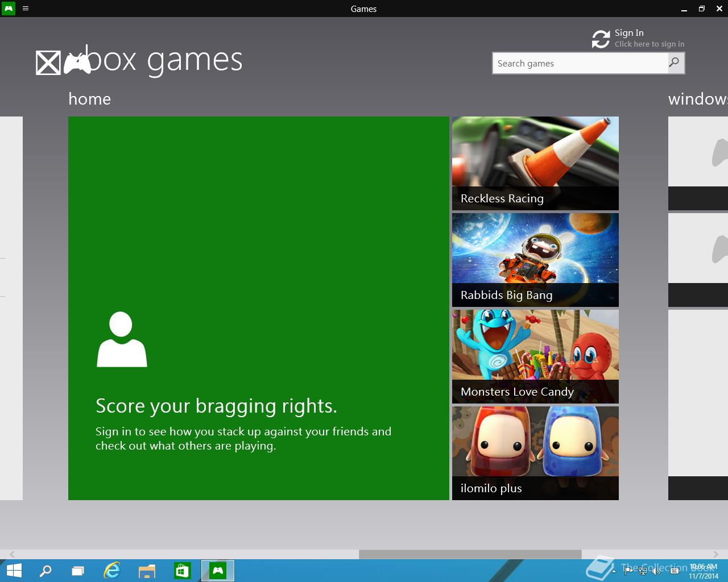Click the horizontal scrollbar thumb
The width and height of the screenshot is (728, 582).
point(470,554)
